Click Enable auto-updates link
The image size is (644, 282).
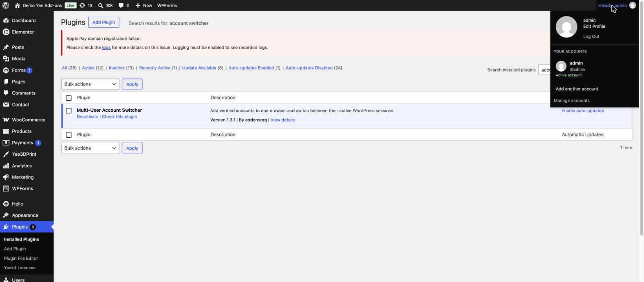[582, 111]
